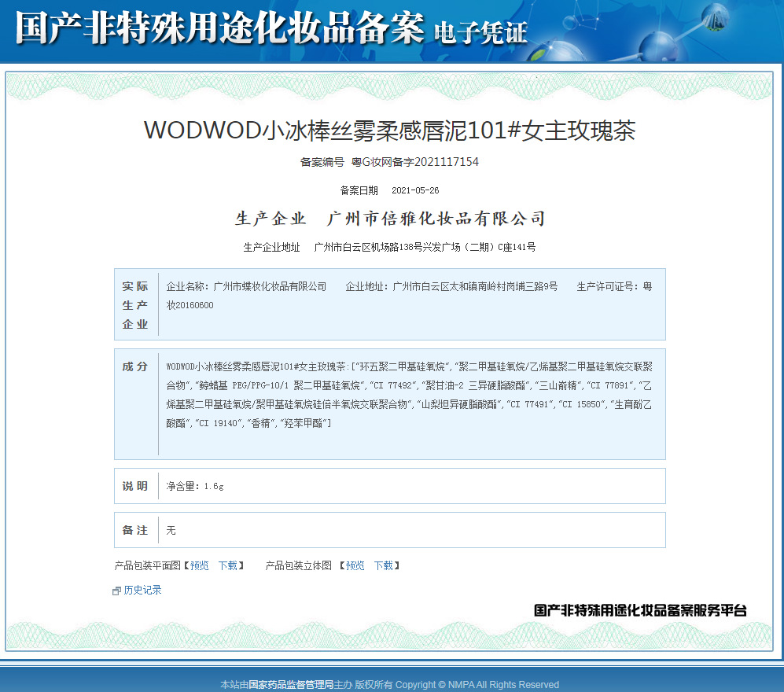Click ingredient CI 77891
This screenshot has height=692, width=784.
[x=609, y=385]
